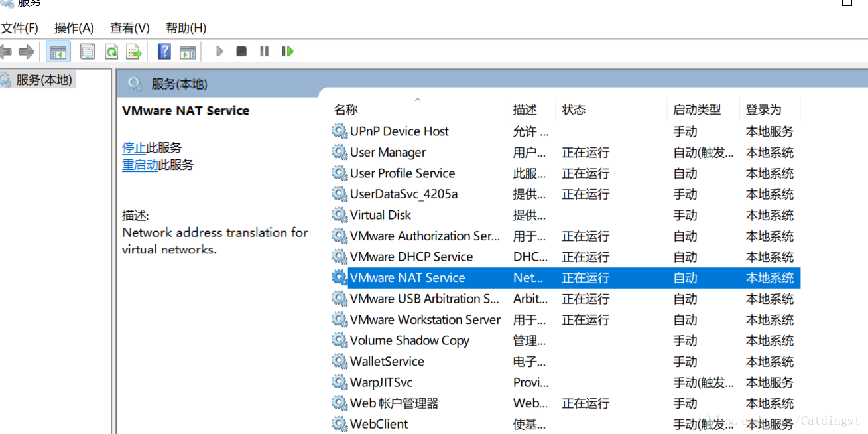The width and height of the screenshot is (868, 434).
Task: Select the WarpJITSvc service name
Action: point(381,382)
